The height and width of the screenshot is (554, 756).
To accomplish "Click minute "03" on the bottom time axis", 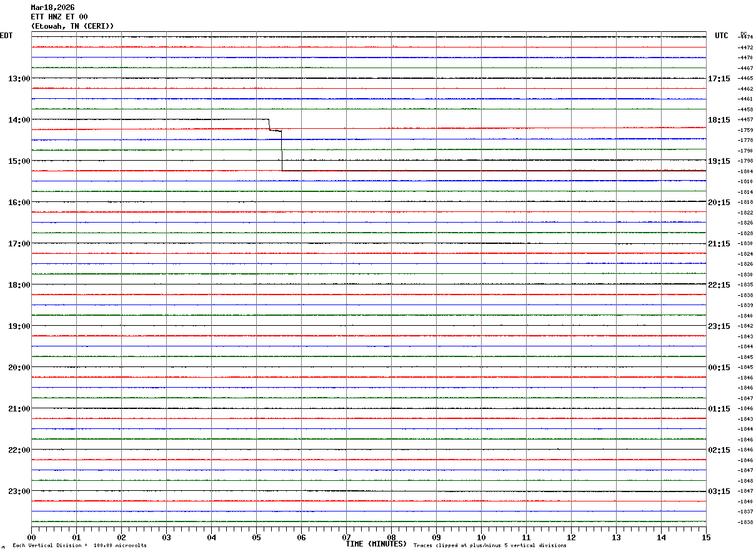I will click(x=166, y=537).
